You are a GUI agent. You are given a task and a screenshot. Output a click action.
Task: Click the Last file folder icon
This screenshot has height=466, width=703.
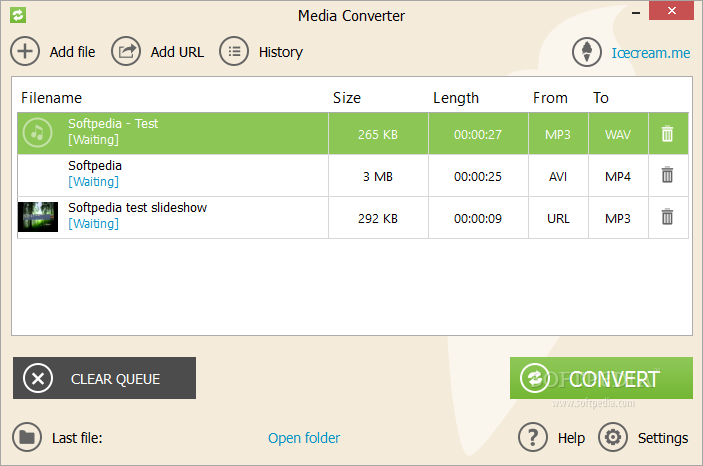coord(27,437)
